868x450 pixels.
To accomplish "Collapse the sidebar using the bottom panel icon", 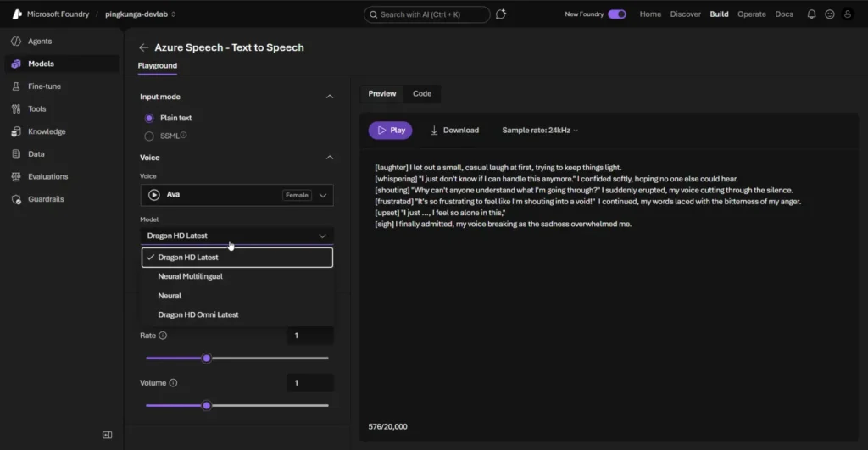I will click(107, 435).
